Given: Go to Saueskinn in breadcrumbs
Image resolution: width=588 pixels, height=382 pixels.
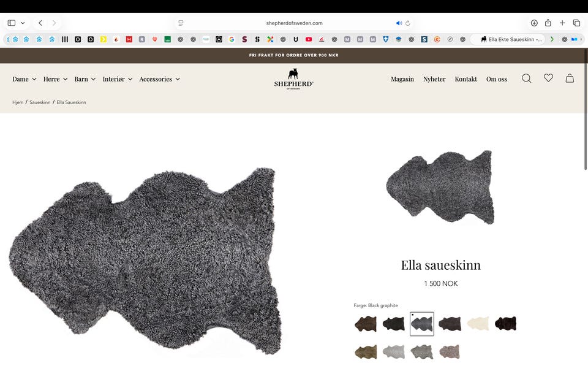Looking at the screenshot, I should (40, 102).
